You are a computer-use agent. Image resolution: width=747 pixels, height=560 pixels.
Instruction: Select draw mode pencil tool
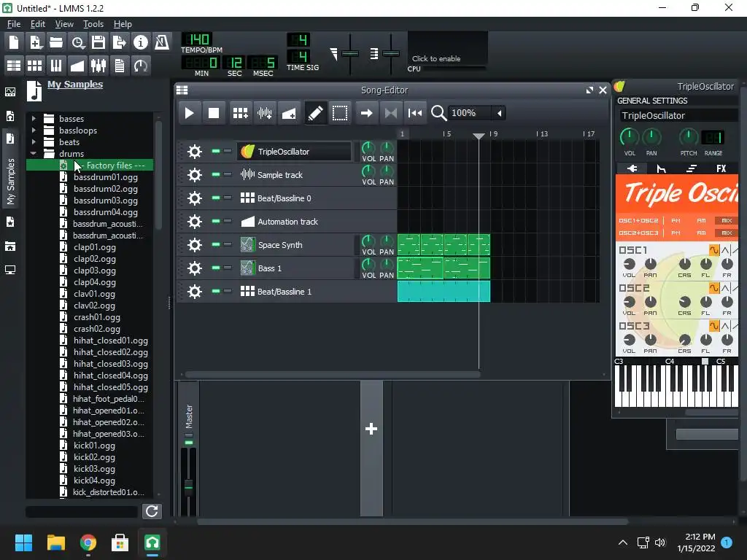315,113
